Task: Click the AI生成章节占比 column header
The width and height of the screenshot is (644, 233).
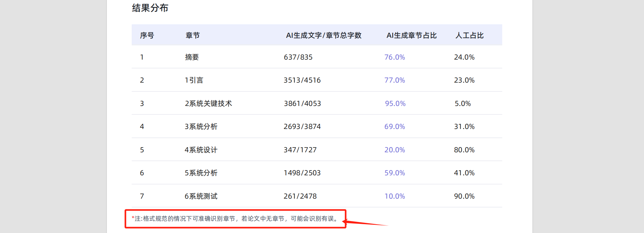Action: tap(411, 35)
